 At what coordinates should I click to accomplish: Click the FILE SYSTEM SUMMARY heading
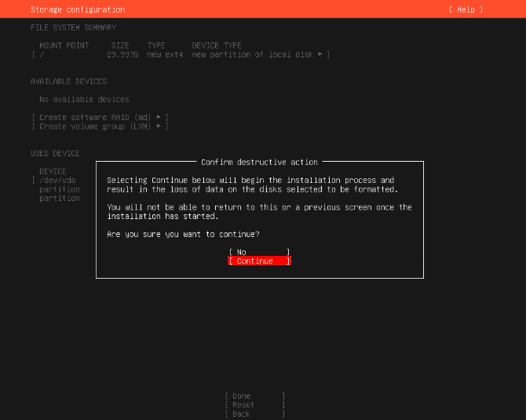tap(73, 27)
